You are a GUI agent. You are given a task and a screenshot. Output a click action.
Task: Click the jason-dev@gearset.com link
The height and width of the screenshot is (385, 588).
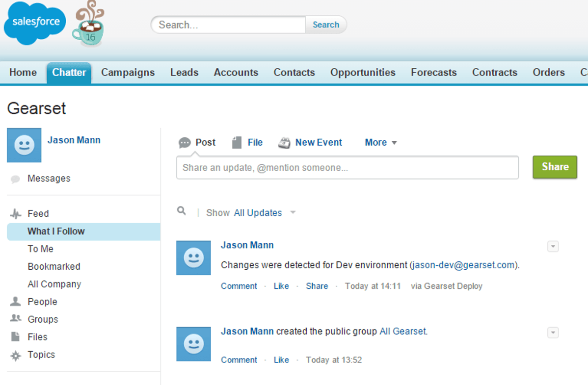(x=463, y=265)
